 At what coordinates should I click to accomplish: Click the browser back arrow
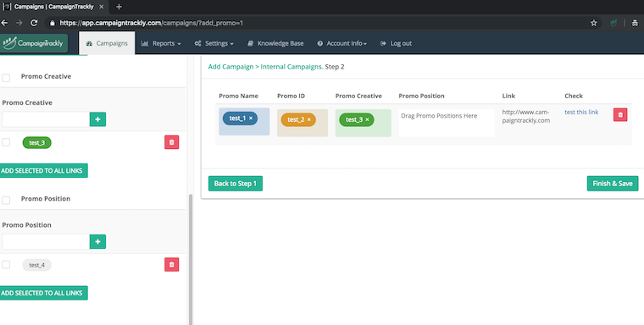4,23
